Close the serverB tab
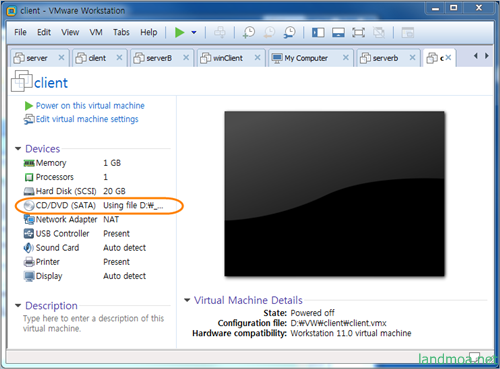Image resolution: width=500 pixels, height=369 pixels. pos(186,58)
